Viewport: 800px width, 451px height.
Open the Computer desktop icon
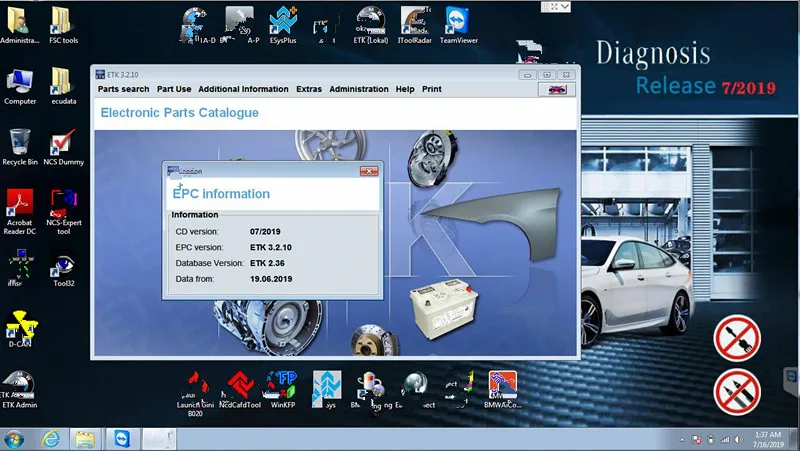pyautogui.click(x=20, y=87)
